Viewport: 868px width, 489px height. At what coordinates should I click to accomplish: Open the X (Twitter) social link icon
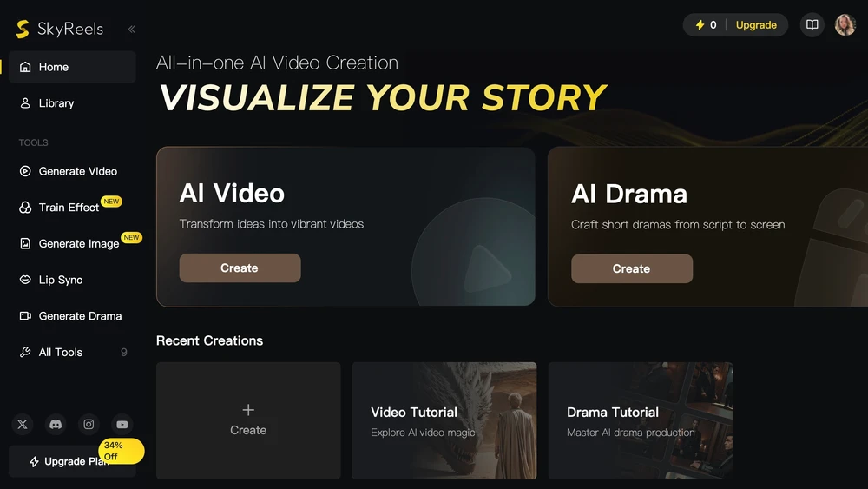(x=23, y=424)
